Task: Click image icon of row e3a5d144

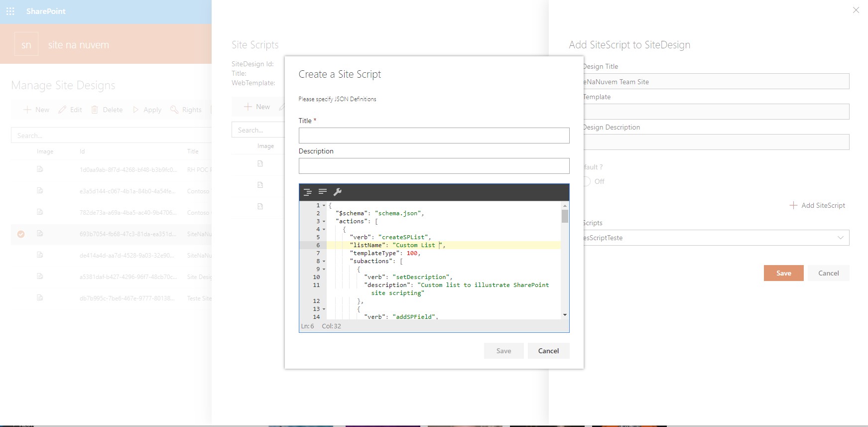Action: (x=40, y=191)
